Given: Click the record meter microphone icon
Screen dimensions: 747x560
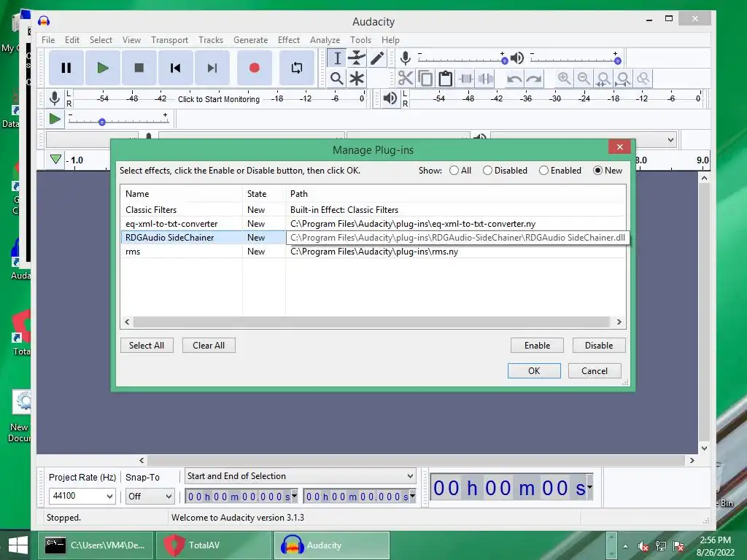Looking at the screenshot, I should [x=55, y=98].
